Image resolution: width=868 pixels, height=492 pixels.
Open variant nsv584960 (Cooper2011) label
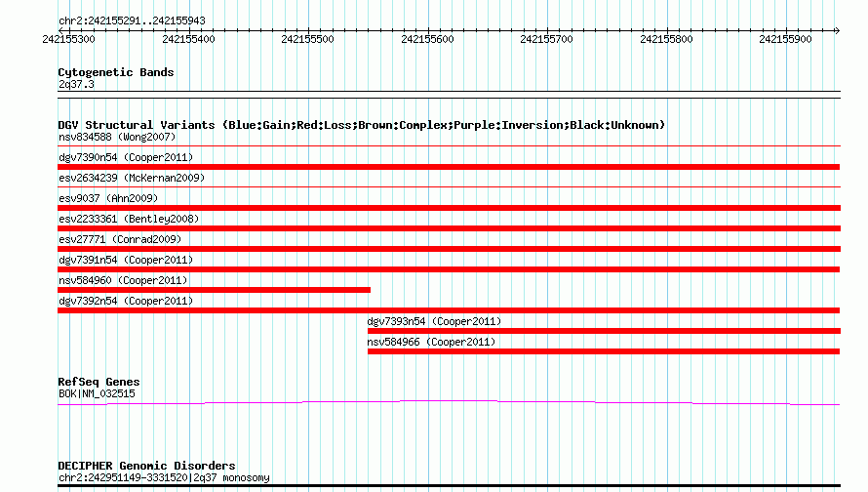click(x=123, y=280)
